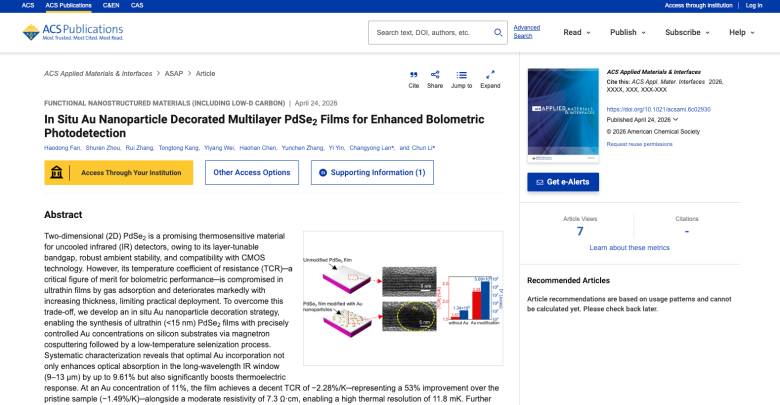Click the institution building icon

click(x=57, y=173)
